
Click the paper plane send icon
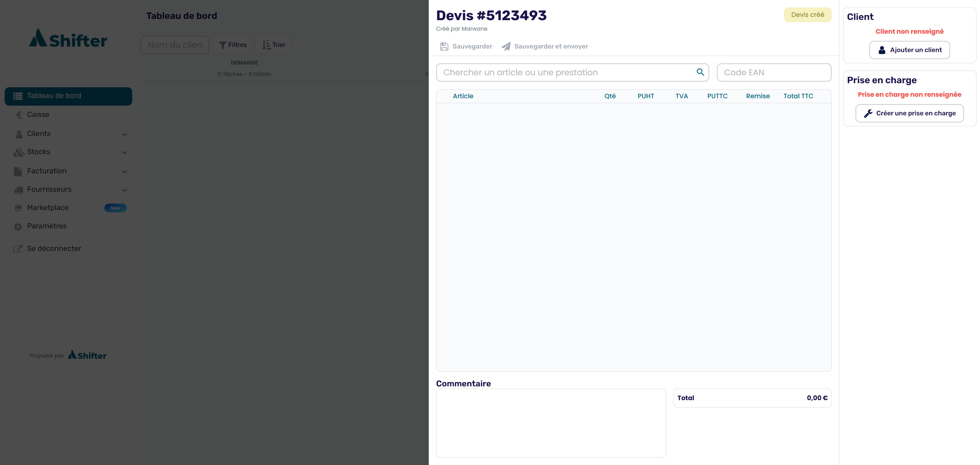[x=506, y=46]
